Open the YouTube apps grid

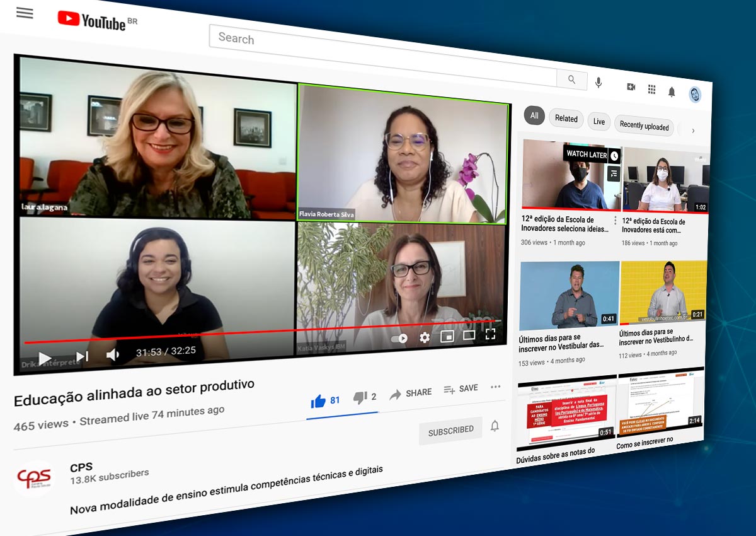tap(651, 90)
